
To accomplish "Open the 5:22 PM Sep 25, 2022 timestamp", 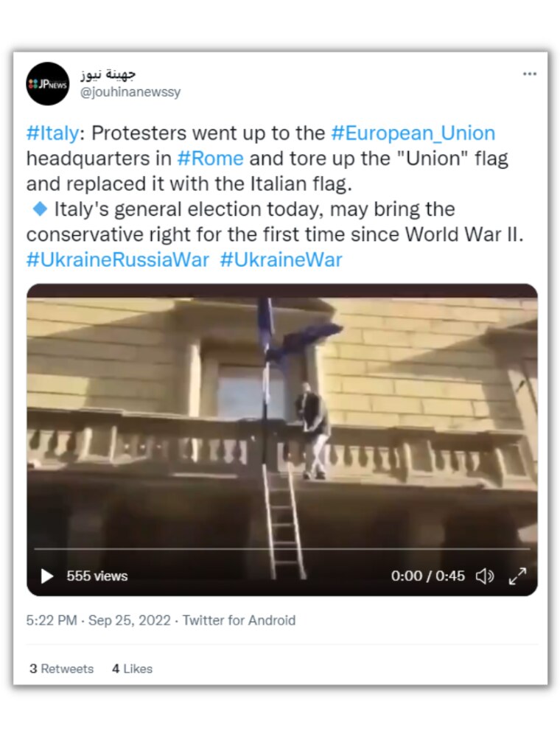I will pyautogui.click(x=98, y=621).
